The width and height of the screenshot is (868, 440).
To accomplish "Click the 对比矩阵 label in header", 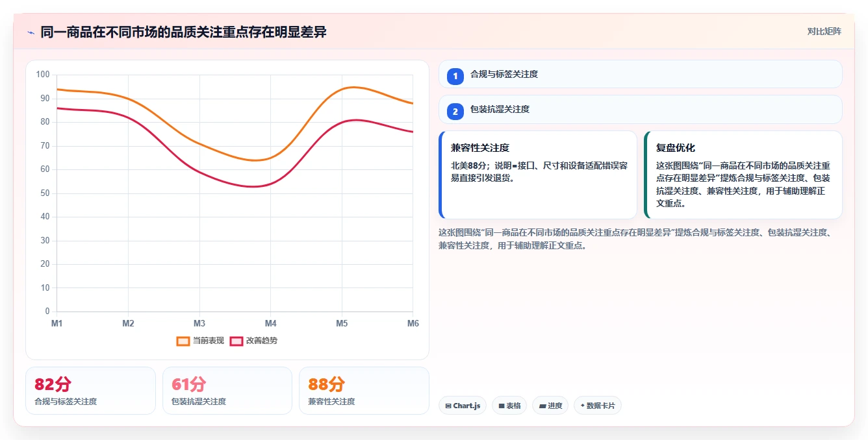I will [824, 31].
